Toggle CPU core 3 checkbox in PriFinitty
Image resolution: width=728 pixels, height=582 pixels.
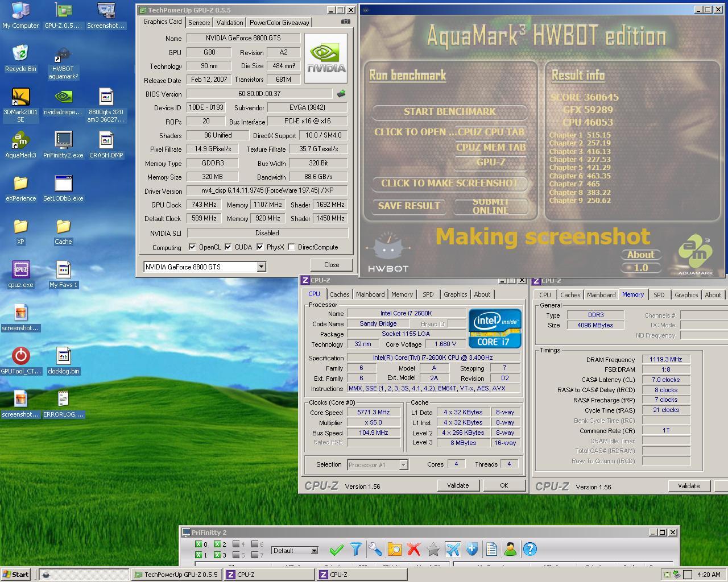coord(217,555)
